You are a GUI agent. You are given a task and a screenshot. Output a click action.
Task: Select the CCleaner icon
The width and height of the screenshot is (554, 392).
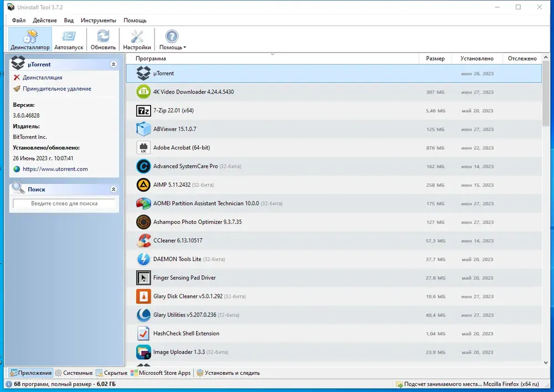[143, 240]
